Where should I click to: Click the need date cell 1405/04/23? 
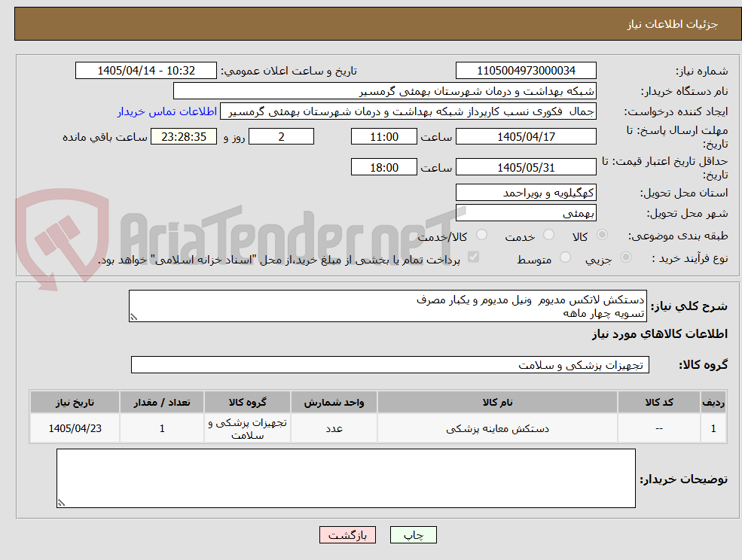coord(75,428)
